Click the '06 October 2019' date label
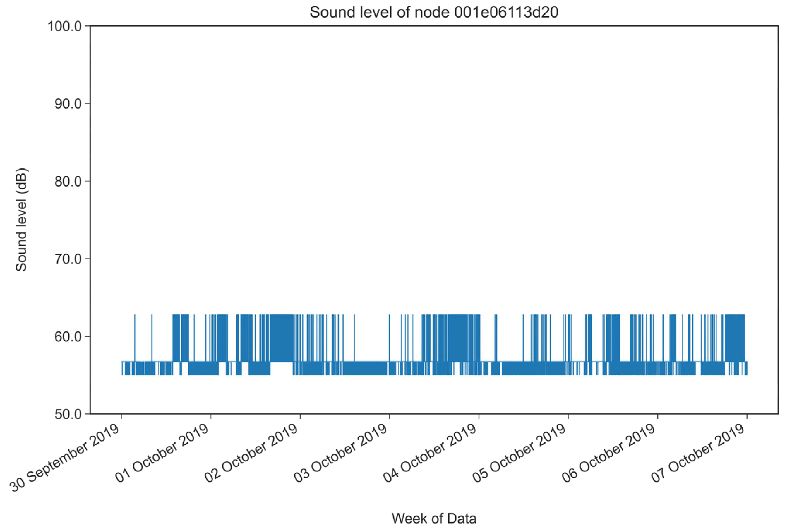The height and width of the screenshot is (532, 792). (x=609, y=454)
